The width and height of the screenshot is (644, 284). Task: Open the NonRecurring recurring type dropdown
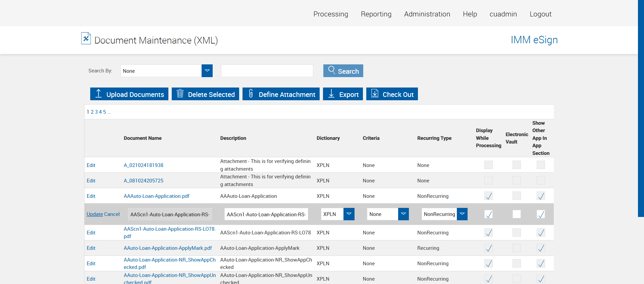462,214
